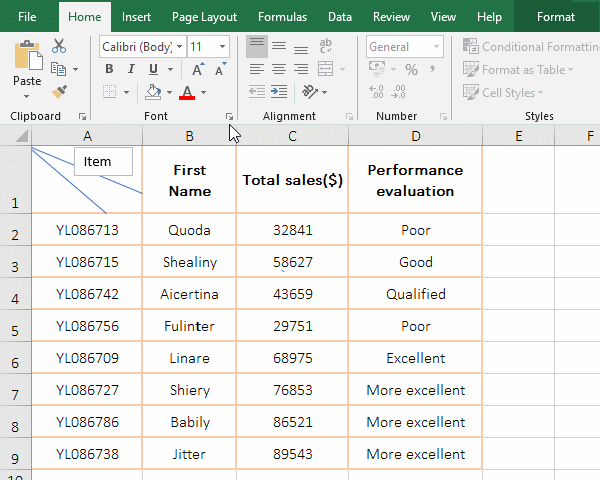
Task: Click the Increase Indent icon
Action: [279, 92]
